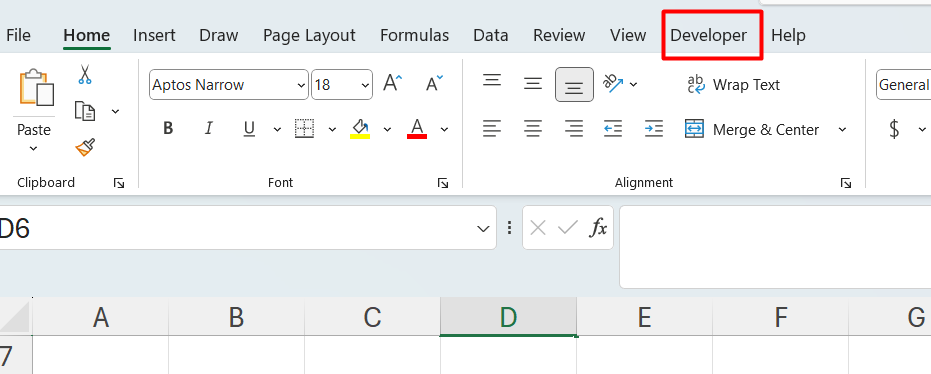This screenshot has height=374, width=931.
Task: Select column F header
Action: [x=781, y=318]
